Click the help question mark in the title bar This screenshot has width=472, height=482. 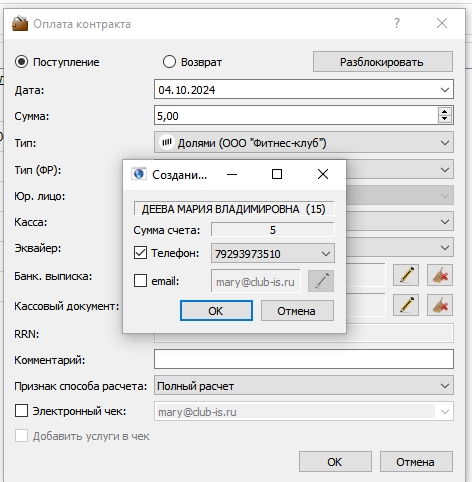point(397,23)
